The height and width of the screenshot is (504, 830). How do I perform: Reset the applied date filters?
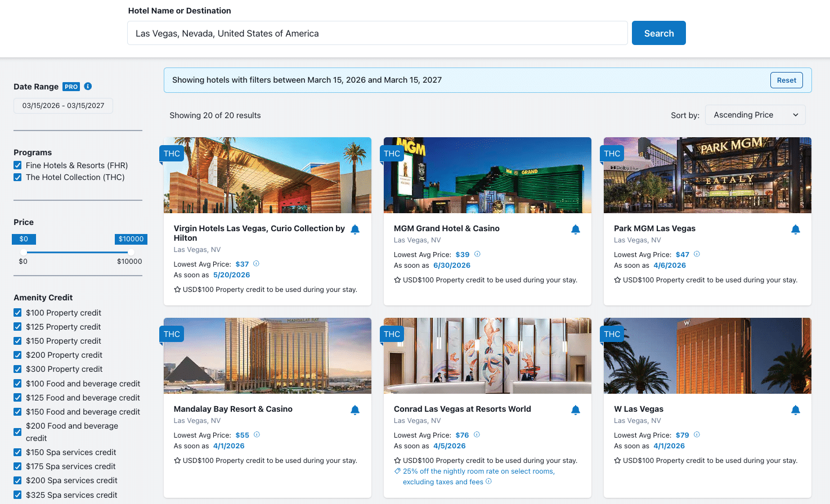(786, 80)
